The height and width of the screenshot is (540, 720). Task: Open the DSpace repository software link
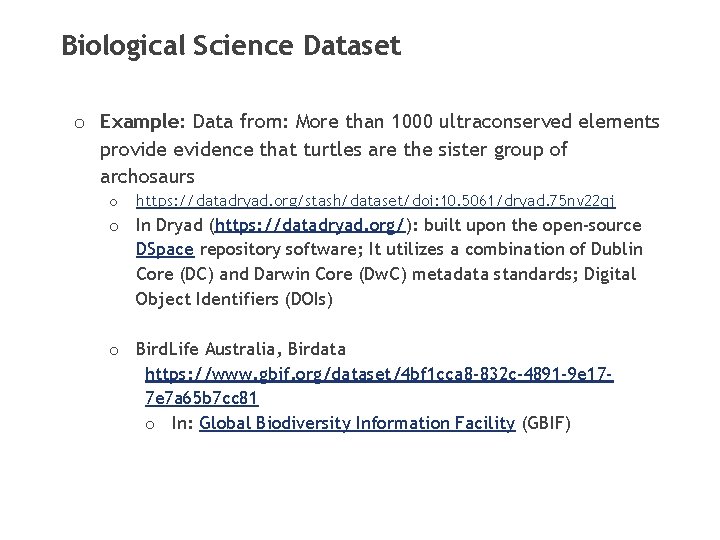165,249
